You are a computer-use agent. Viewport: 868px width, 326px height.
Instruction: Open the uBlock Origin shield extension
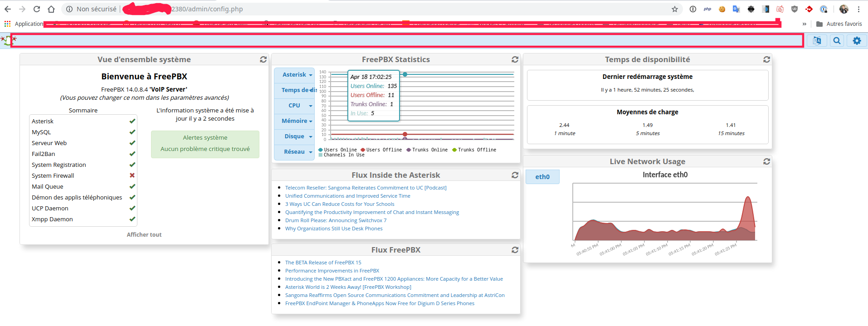point(795,9)
